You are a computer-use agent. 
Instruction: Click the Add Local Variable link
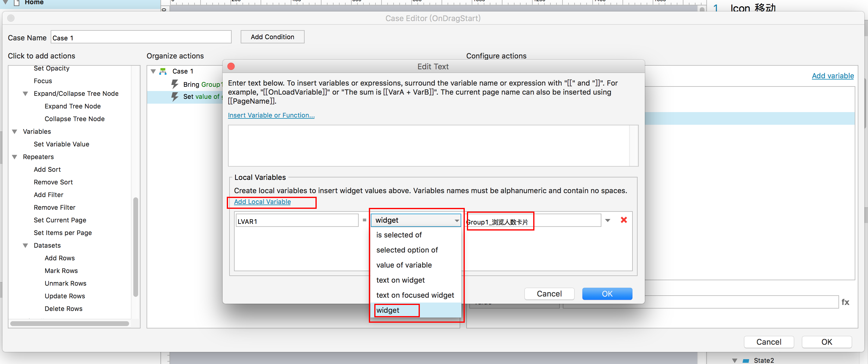tap(262, 202)
